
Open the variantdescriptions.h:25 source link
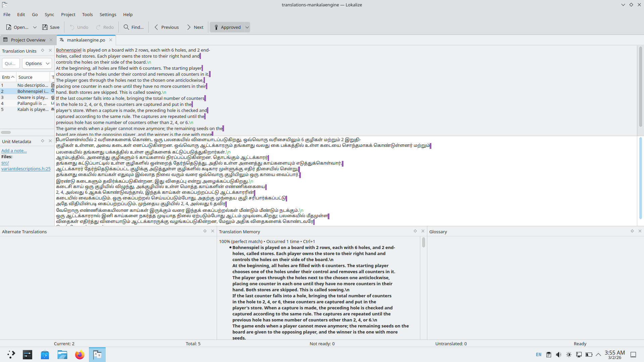click(x=26, y=169)
